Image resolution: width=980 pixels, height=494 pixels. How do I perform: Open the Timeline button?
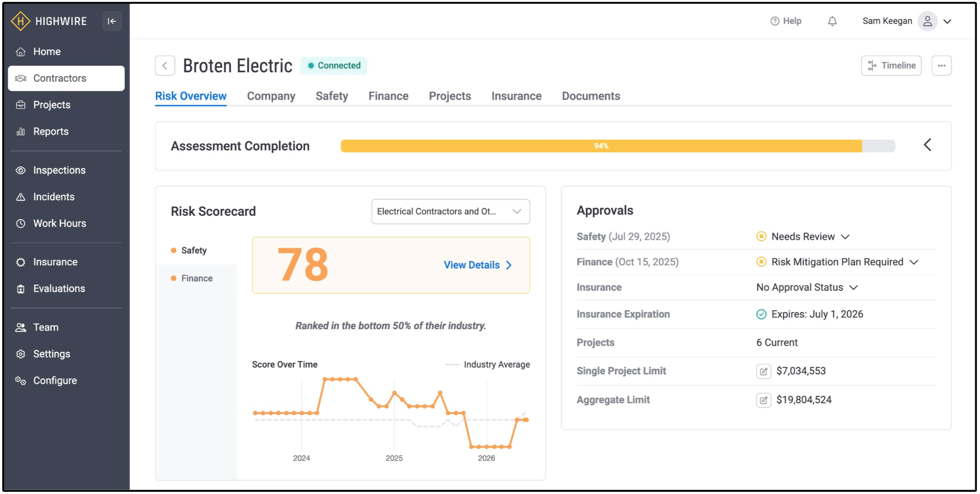tap(891, 66)
